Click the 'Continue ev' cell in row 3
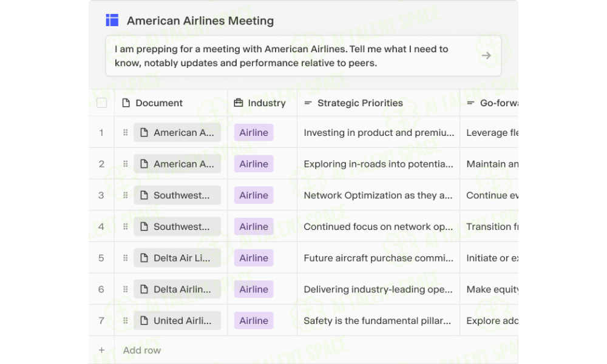 point(489,195)
